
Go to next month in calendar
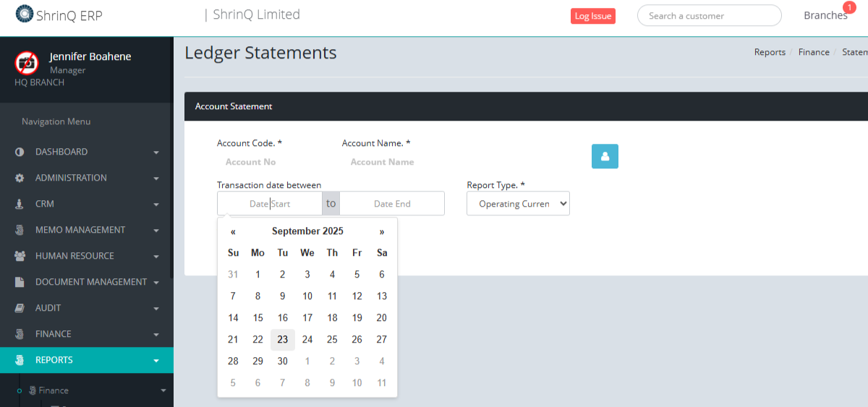pos(382,231)
